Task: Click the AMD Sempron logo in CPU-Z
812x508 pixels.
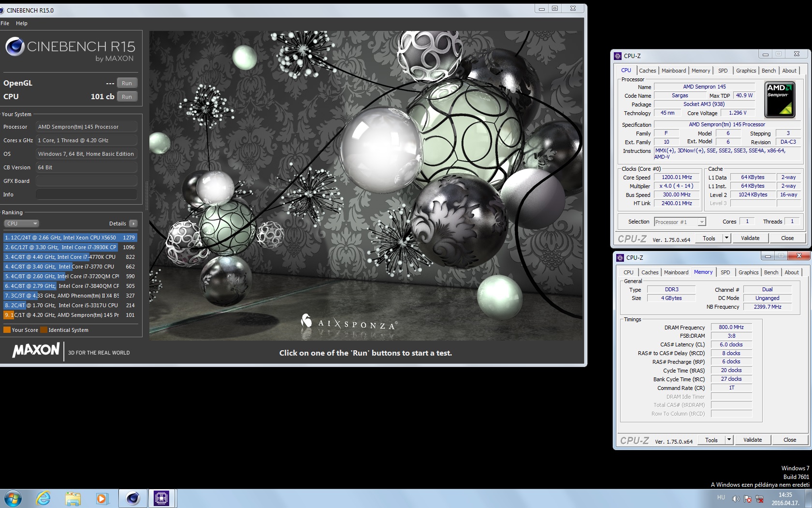Action: (x=780, y=100)
